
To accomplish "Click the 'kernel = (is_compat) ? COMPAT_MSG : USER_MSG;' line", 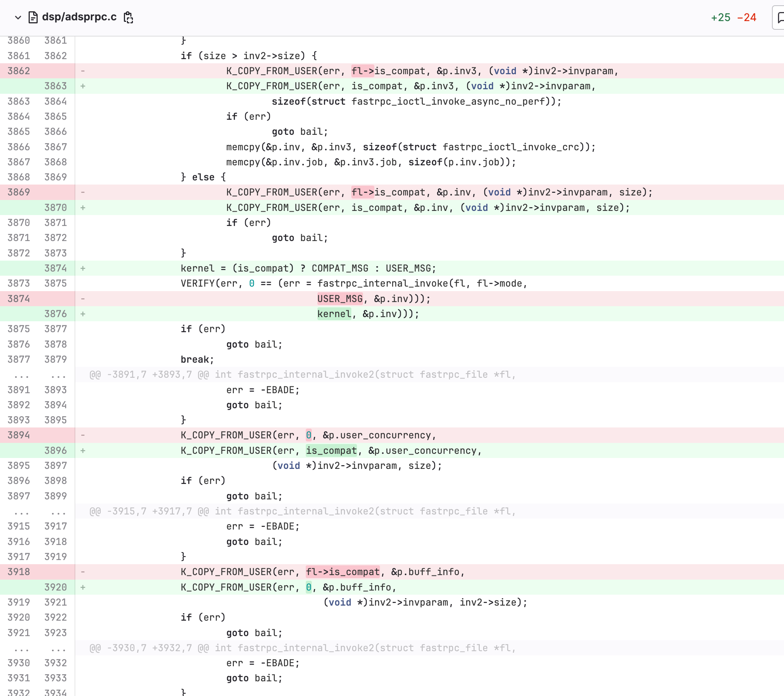I will [308, 268].
